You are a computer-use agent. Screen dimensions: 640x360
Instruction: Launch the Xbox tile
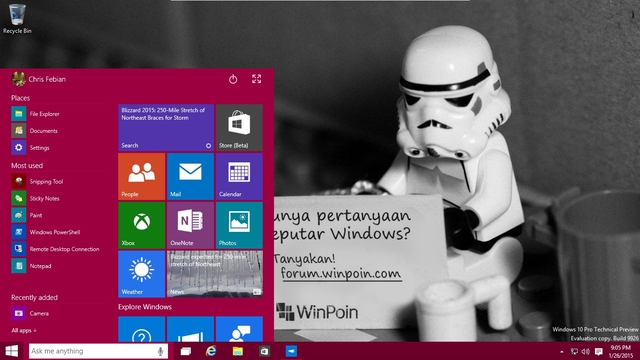142,225
